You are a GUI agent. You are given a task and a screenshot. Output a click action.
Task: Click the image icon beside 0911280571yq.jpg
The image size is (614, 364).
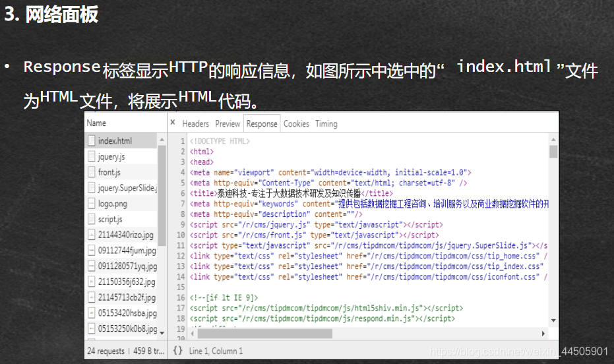point(91,266)
